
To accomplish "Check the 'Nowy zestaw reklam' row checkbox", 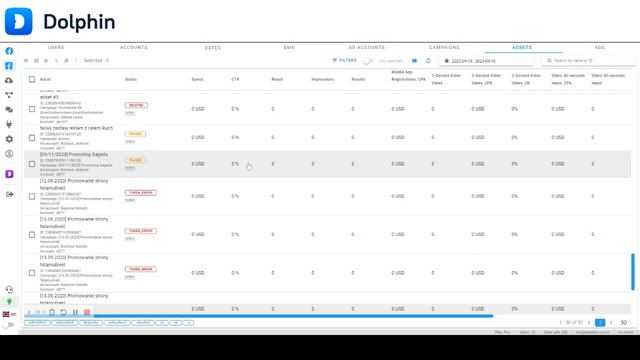I will tap(32, 138).
